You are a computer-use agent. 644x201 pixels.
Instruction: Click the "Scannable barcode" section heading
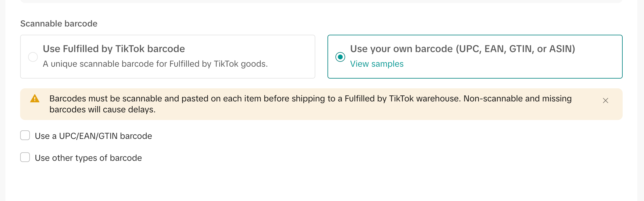[59, 24]
